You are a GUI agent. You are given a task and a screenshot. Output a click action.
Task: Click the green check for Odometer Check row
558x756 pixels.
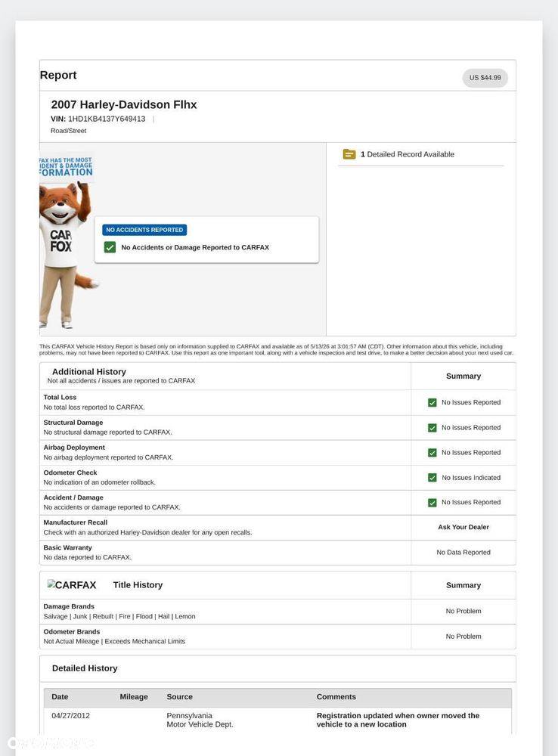click(432, 478)
